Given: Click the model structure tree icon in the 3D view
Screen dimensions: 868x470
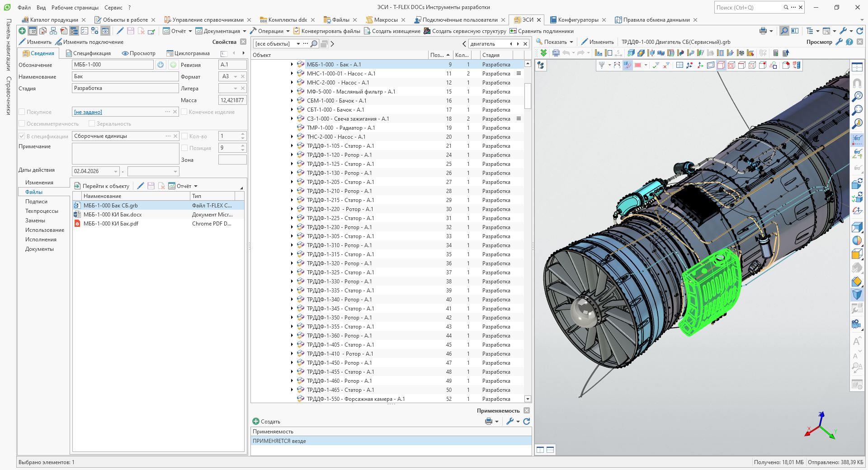Looking at the screenshot, I should pos(541,66).
